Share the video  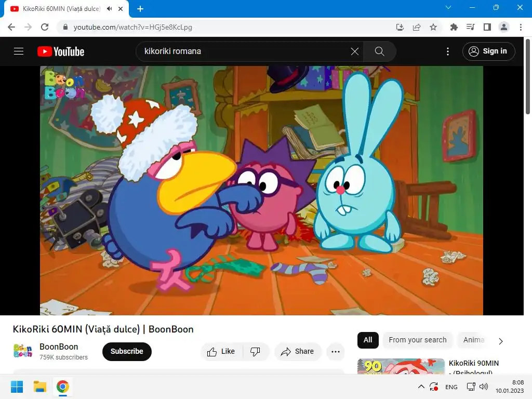point(298,352)
